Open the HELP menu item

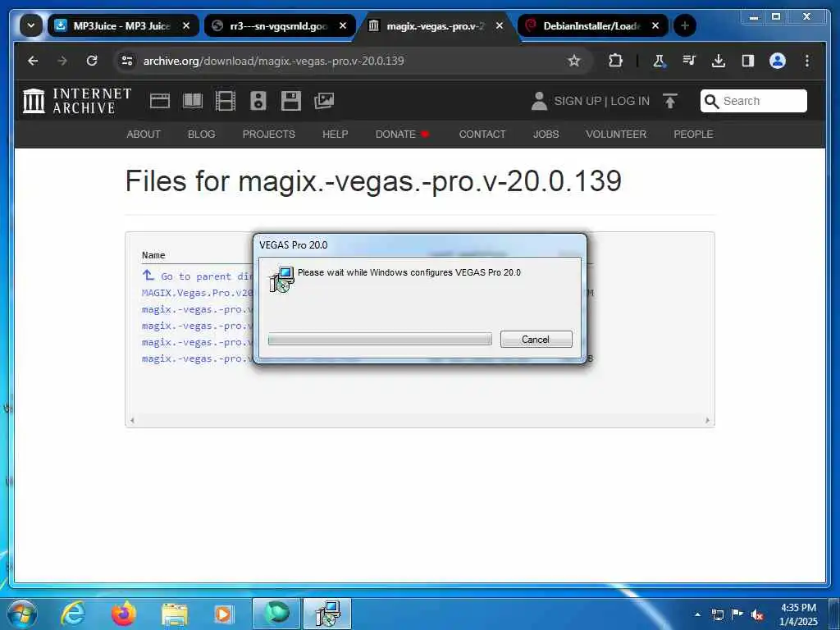point(336,134)
